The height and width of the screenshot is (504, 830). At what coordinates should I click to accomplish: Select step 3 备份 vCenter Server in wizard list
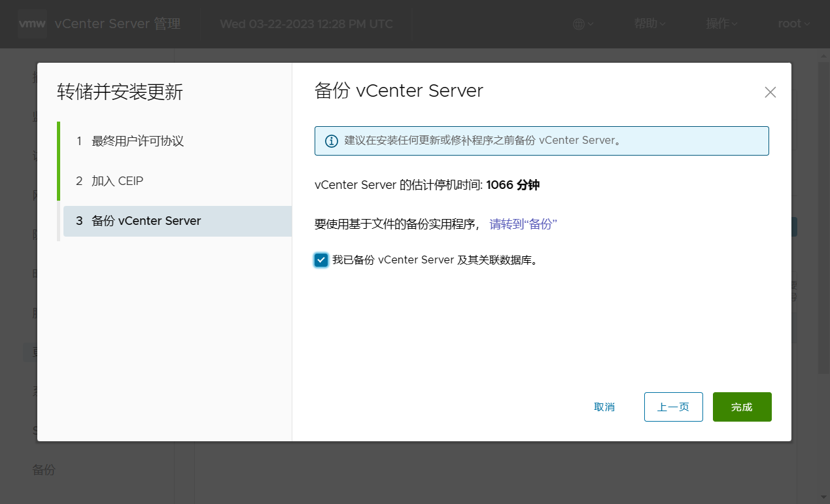coord(177,221)
